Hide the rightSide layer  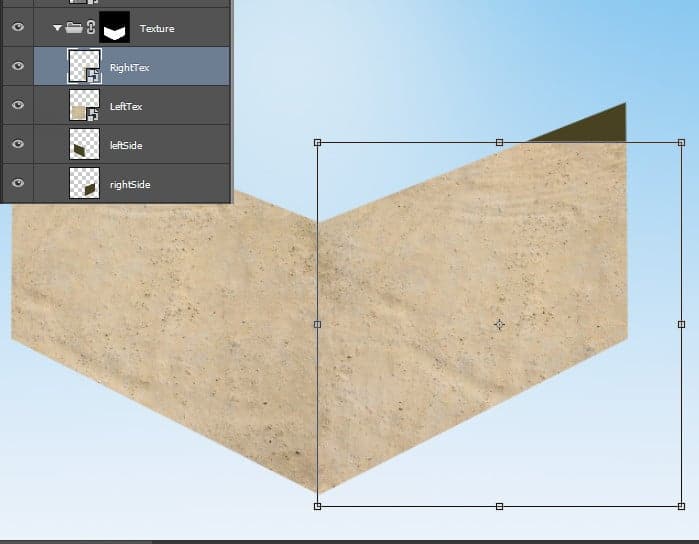click(x=17, y=184)
